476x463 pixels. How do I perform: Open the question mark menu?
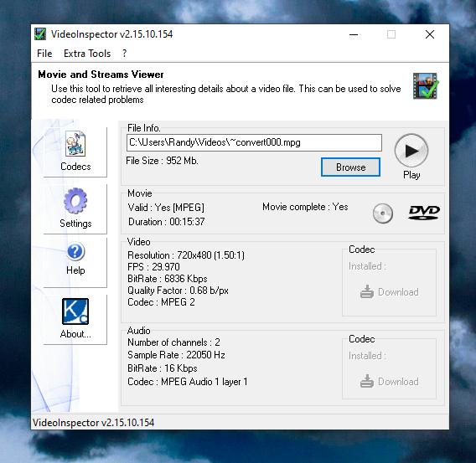pyautogui.click(x=124, y=54)
